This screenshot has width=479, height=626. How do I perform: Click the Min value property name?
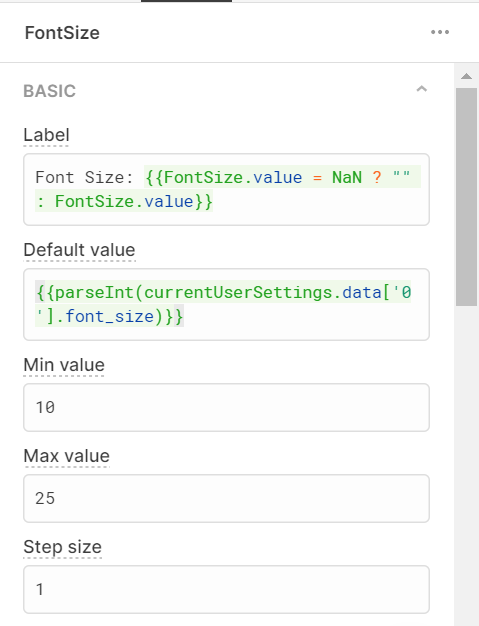[x=64, y=365]
